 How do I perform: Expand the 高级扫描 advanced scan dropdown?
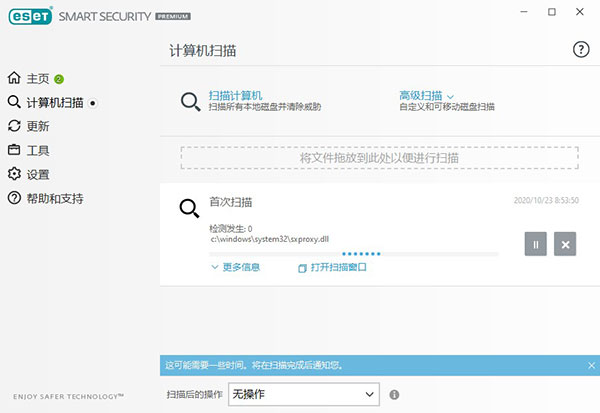click(x=427, y=95)
